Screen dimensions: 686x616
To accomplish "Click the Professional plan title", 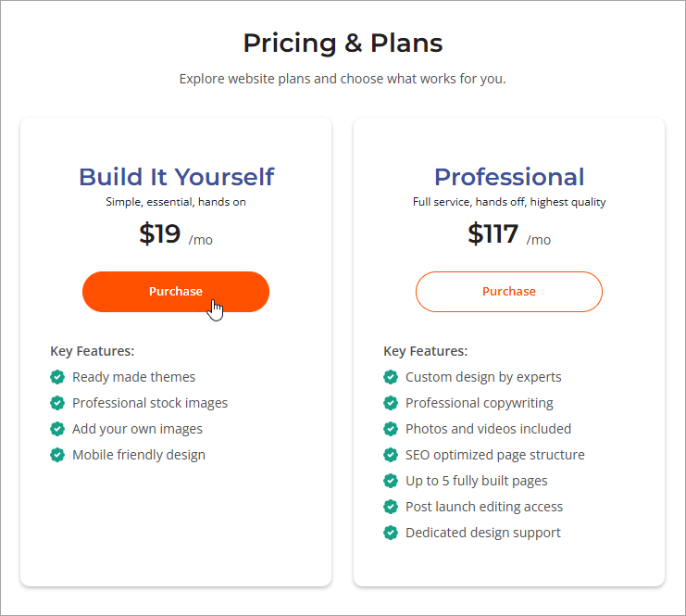I will click(x=509, y=177).
